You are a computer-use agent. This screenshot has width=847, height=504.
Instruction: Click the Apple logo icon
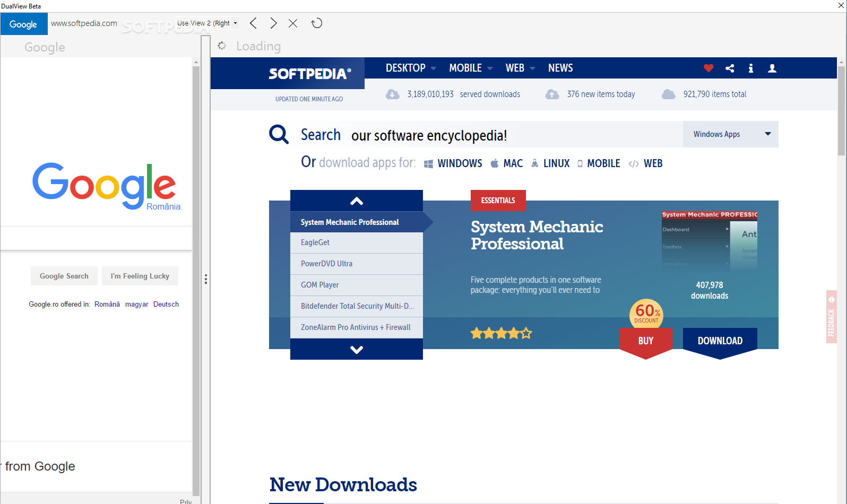[494, 163]
